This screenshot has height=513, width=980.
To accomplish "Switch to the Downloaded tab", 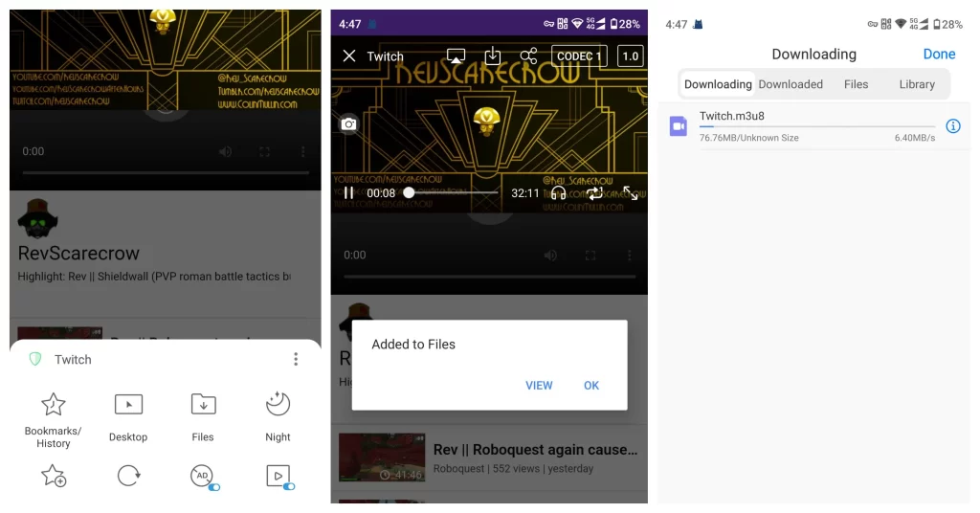I will pos(790,84).
